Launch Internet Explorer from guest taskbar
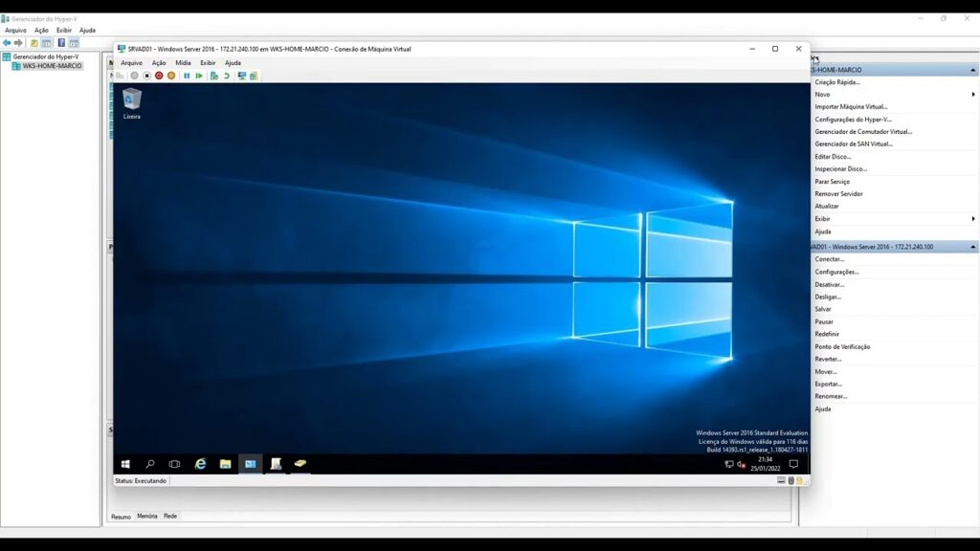Image resolution: width=980 pixels, height=551 pixels. pos(200,464)
